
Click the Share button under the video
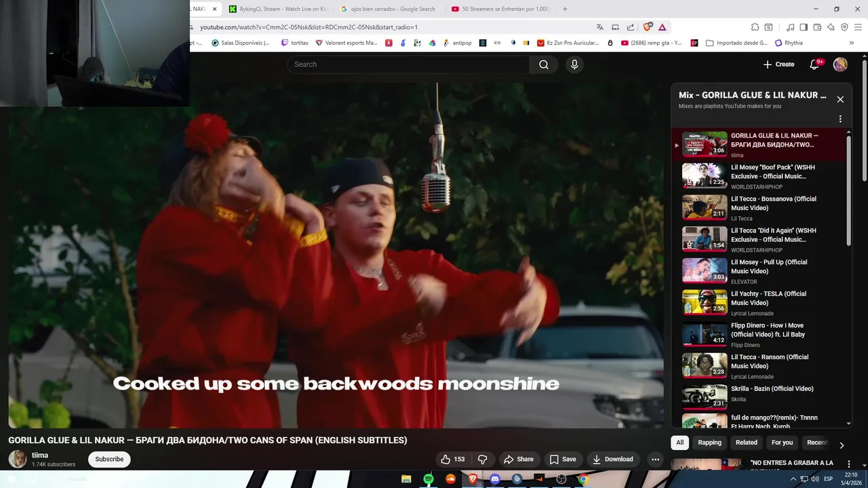click(518, 459)
